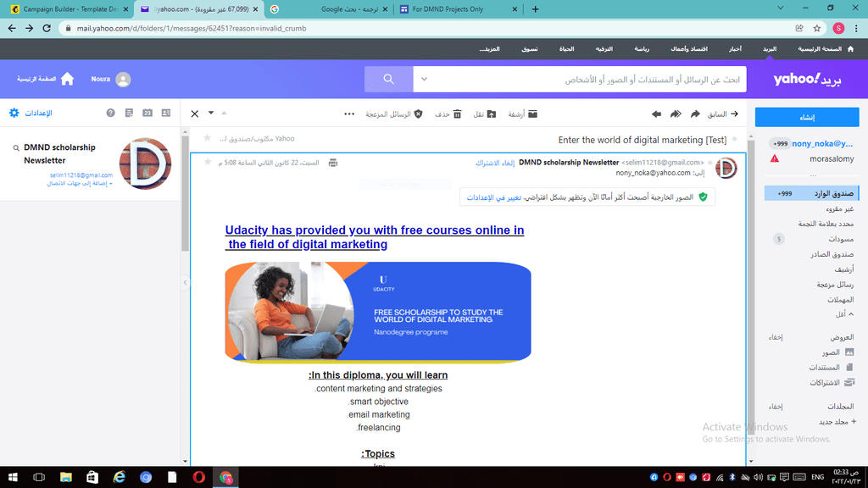Open the Settings gear icon
This screenshot has width=868, height=488.
14,113
